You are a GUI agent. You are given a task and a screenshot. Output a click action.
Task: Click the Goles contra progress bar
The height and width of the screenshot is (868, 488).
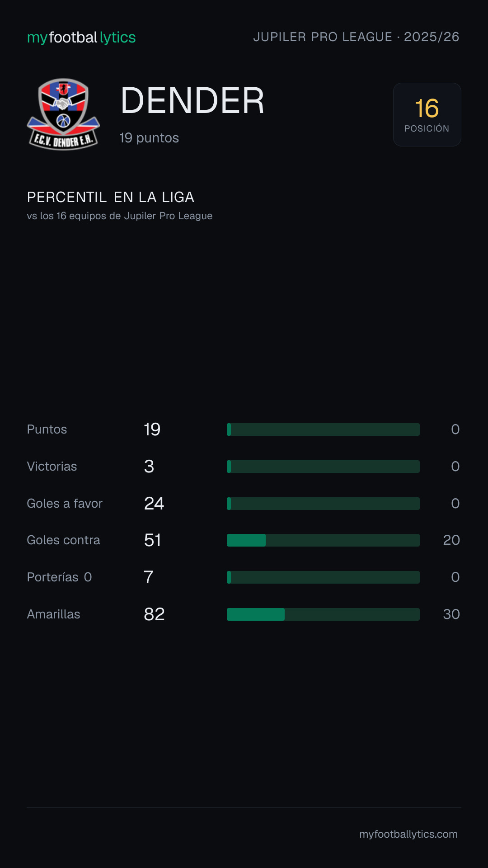(x=323, y=540)
